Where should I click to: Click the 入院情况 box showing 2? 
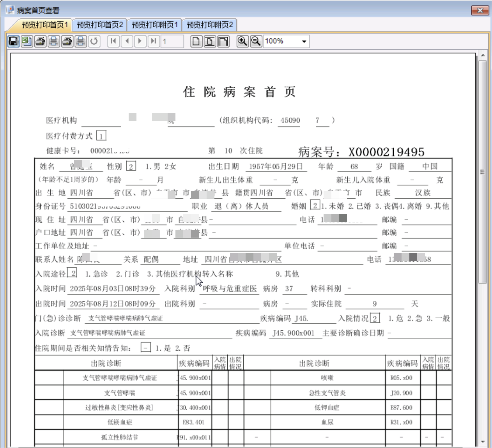click(x=375, y=318)
